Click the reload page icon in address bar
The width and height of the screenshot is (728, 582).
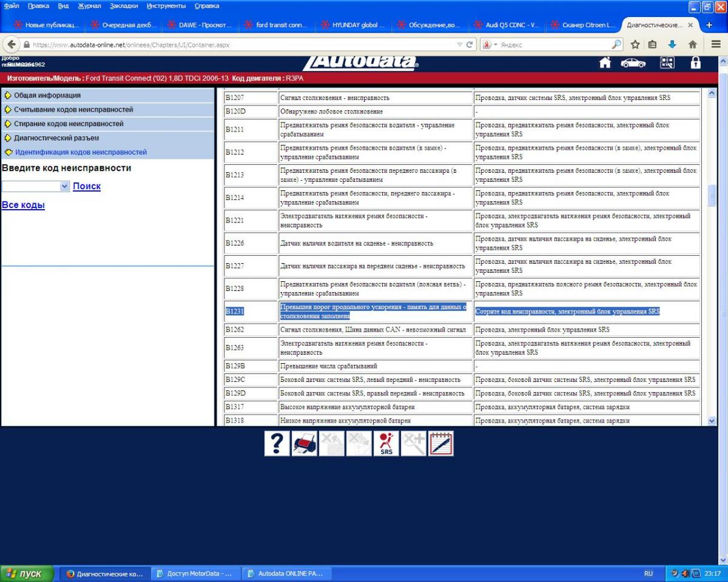470,45
